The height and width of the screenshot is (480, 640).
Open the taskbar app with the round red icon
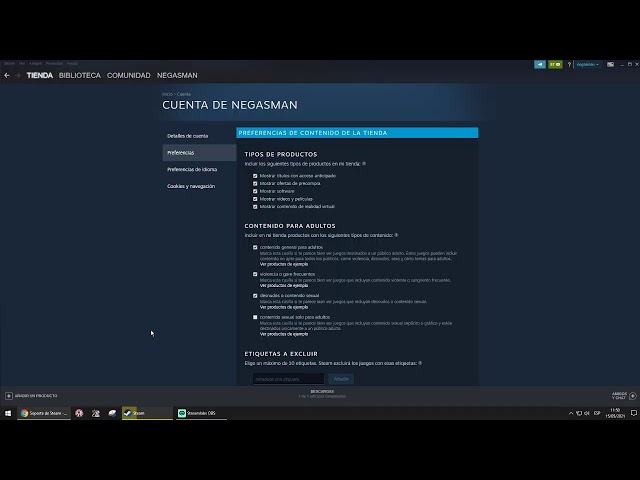point(79,413)
